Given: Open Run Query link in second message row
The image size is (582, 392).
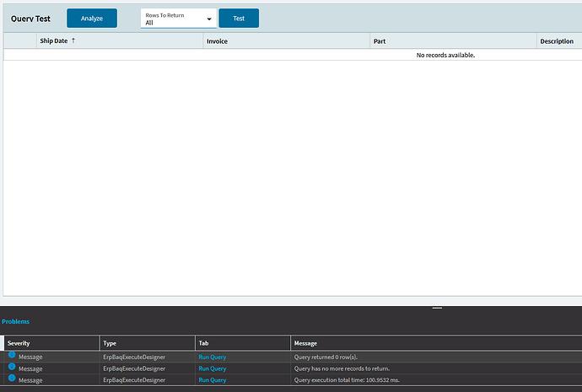Looking at the screenshot, I should 212,368.
